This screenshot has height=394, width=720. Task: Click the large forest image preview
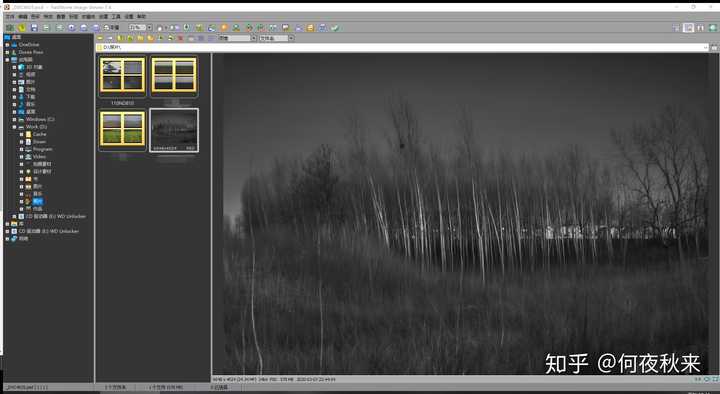(465, 214)
